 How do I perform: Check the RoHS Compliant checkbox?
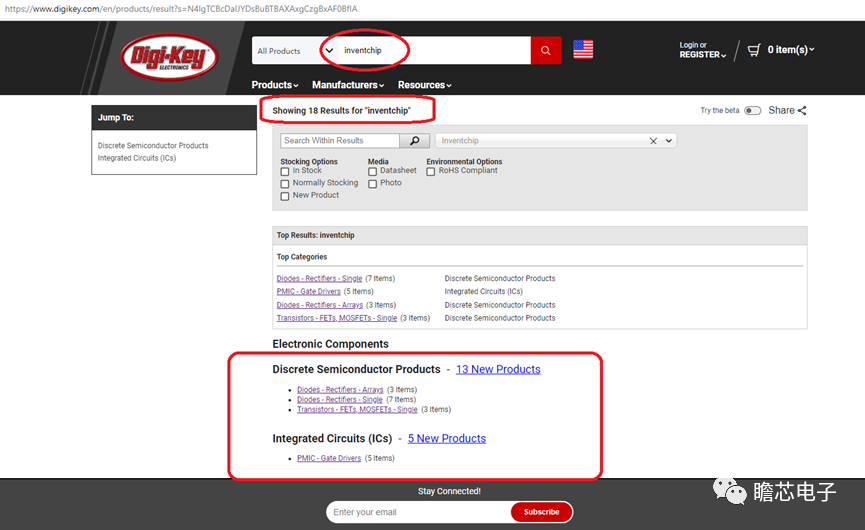point(431,172)
